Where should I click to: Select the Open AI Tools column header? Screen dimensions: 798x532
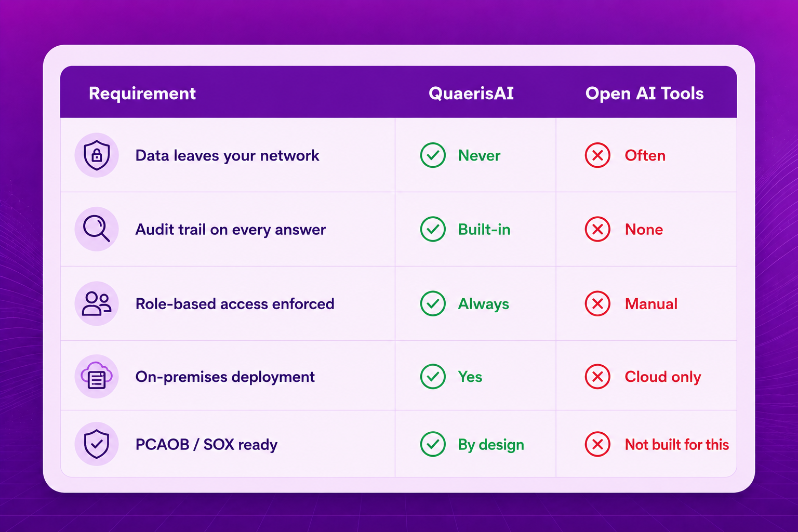644,94
